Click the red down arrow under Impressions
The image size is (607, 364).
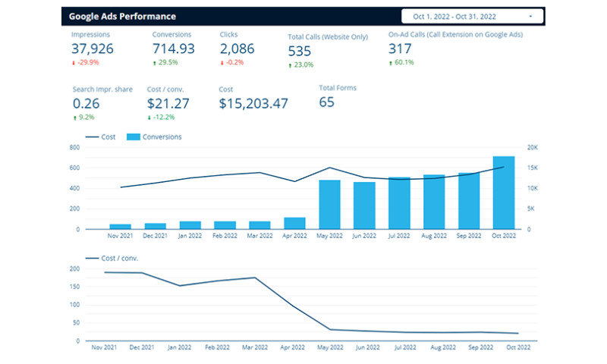click(x=74, y=62)
